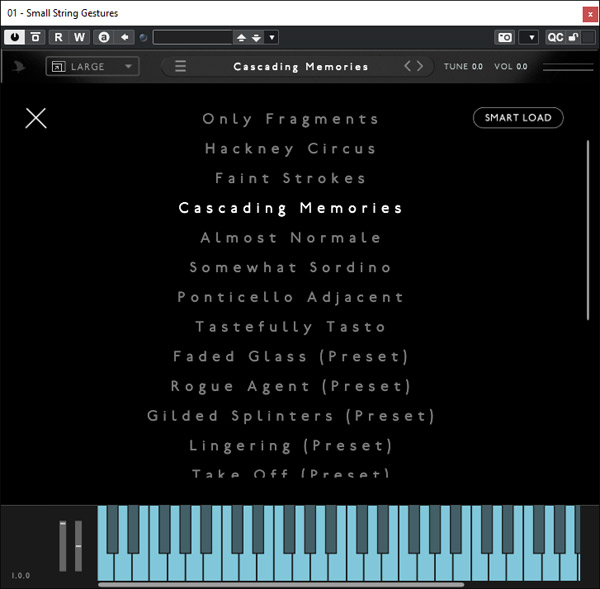Screen dimensions: 600x589
Task: Open the dropdown arrow next to camera icon
Action: pos(530,37)
